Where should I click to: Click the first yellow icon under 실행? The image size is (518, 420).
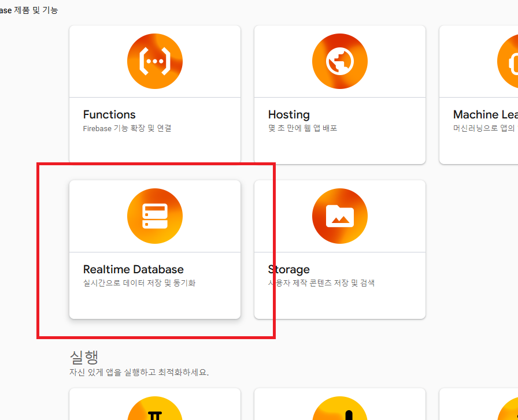coord(154,408)
